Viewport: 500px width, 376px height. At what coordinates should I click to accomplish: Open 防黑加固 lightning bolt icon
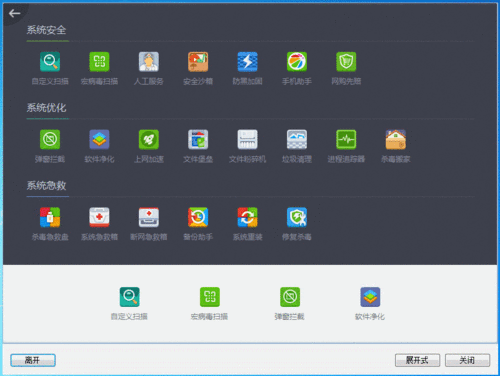click(247, 62)
